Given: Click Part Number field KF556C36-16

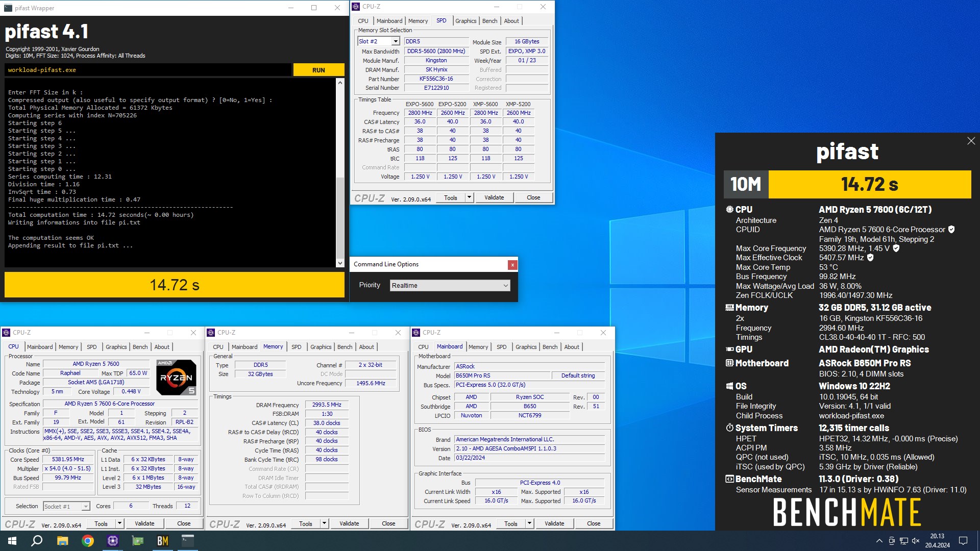Looking at the screenshot, I should tap(436, 79).
